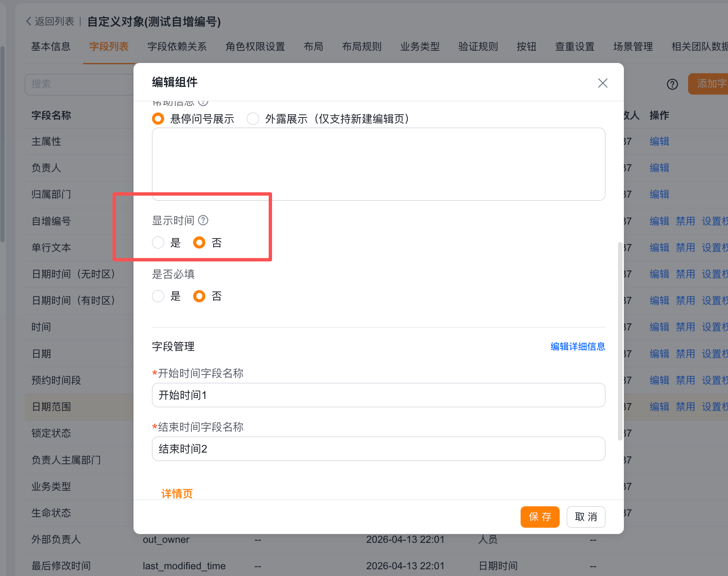The width and height of the screenshot is (728, 576).
Task: Open the 编辑详细信息 link
Action: coord(578,346)
